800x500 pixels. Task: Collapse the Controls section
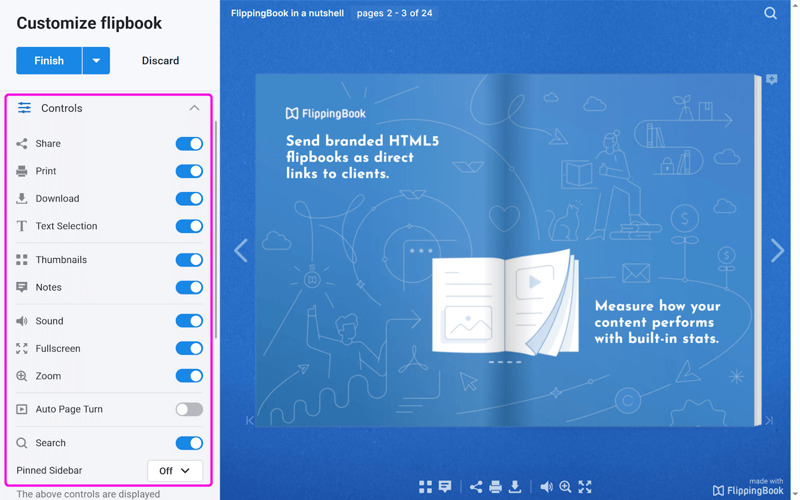[194, 108]
